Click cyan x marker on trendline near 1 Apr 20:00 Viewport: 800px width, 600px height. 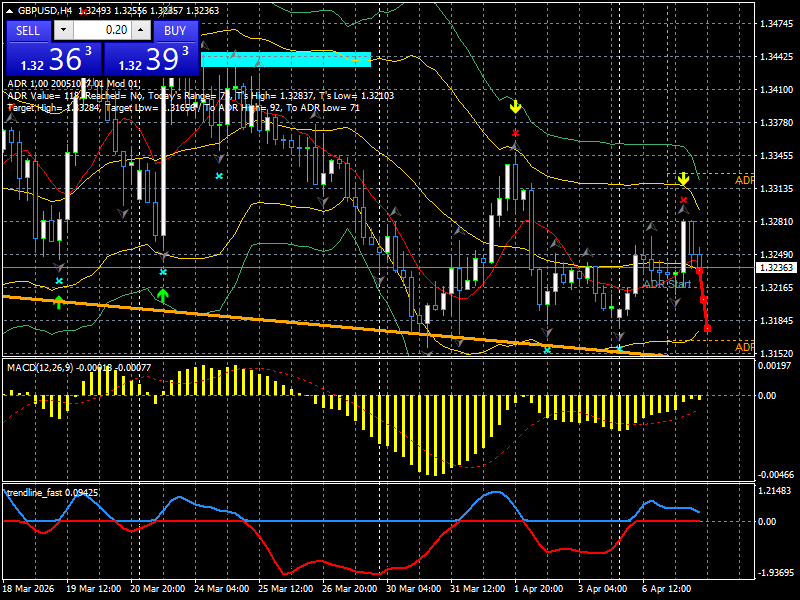point(547,350)
